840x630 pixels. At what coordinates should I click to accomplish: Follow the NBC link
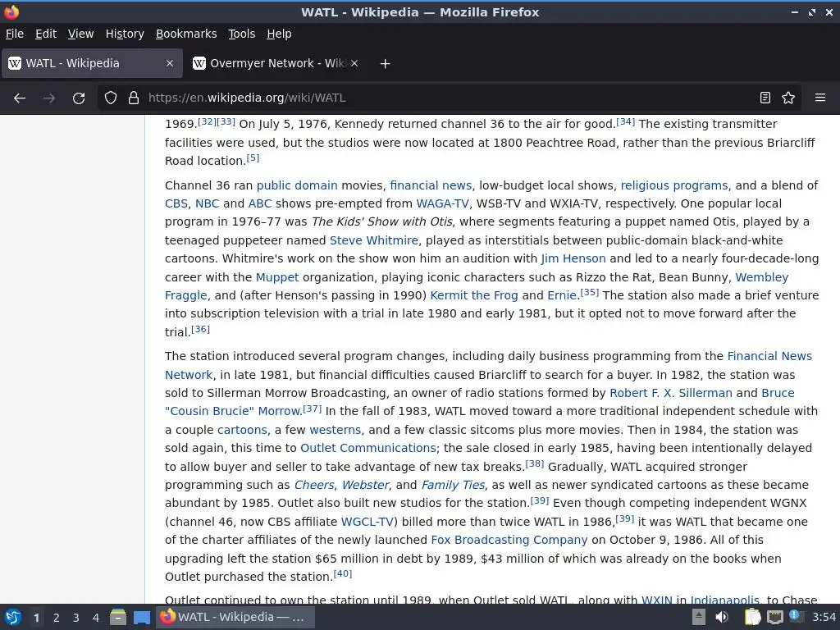tap(207, 203)
